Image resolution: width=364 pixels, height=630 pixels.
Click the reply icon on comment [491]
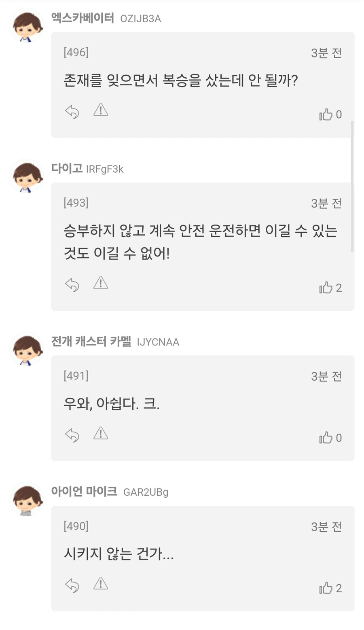click(72, 435)
